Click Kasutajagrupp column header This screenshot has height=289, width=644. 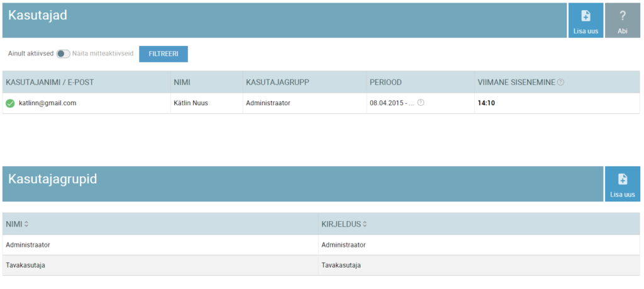(277, 82)
